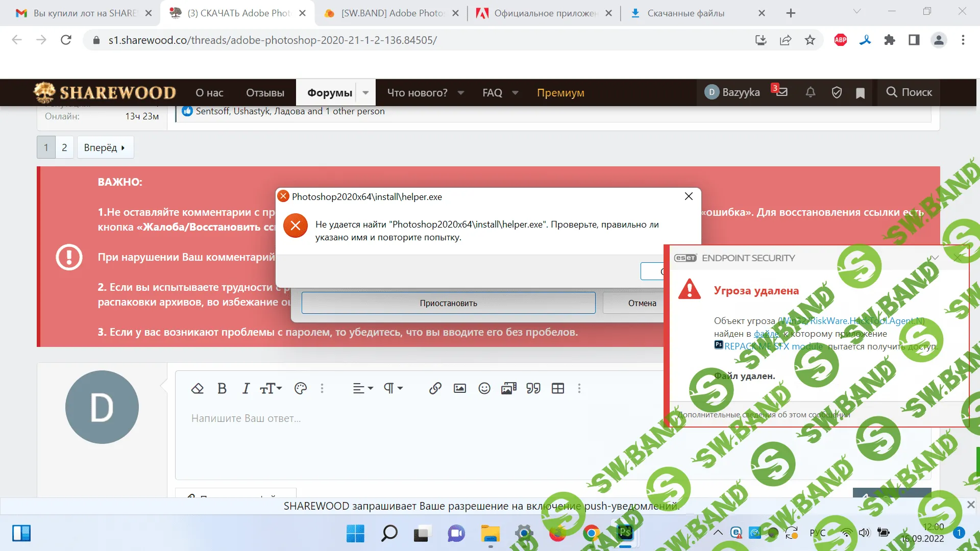Expand the Форумы dropdown arrow
This screenshot has height=551, width=980.
click(365, 93)
